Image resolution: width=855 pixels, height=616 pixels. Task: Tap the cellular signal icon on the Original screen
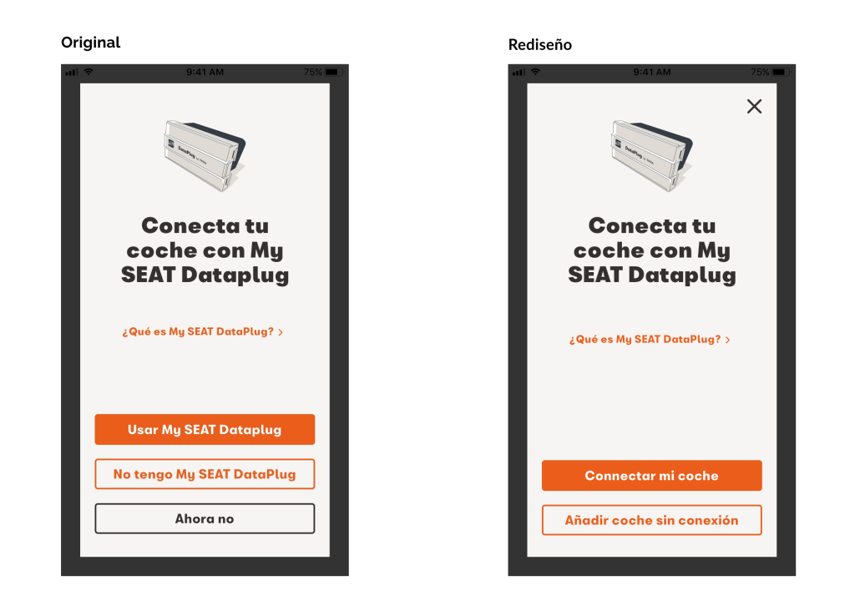pos(72,72)
